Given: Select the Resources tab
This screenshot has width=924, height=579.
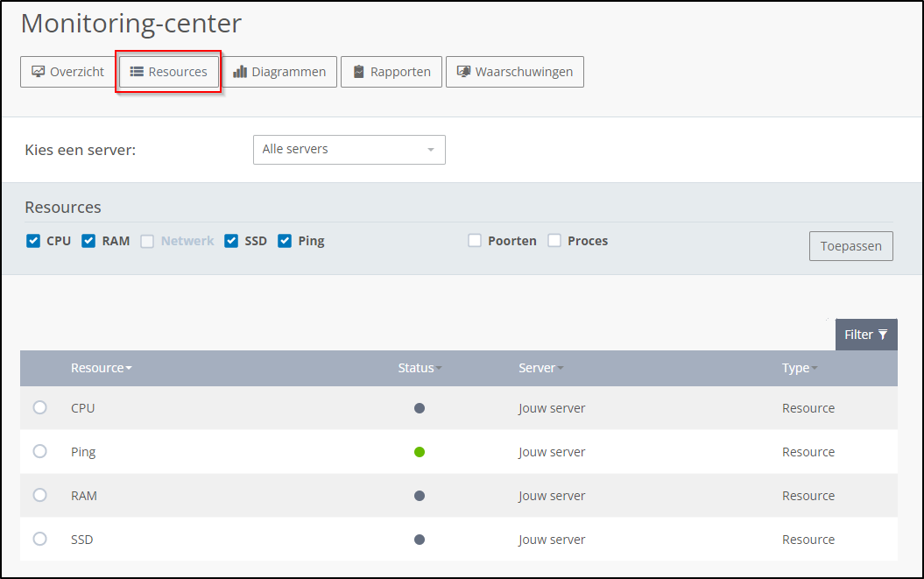Looking at the screenshot, I should click(x=169, y=72).
